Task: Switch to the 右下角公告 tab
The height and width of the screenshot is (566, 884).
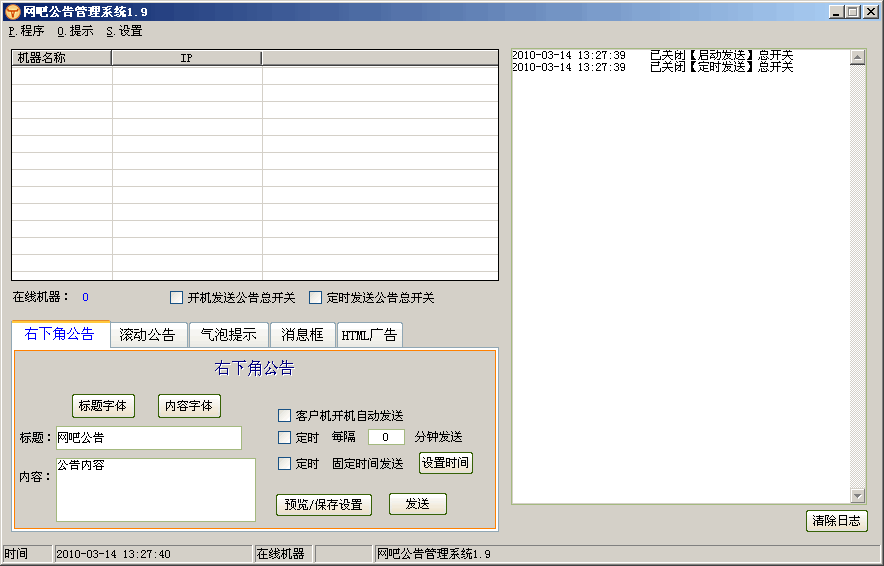Action: pos(60,334)
